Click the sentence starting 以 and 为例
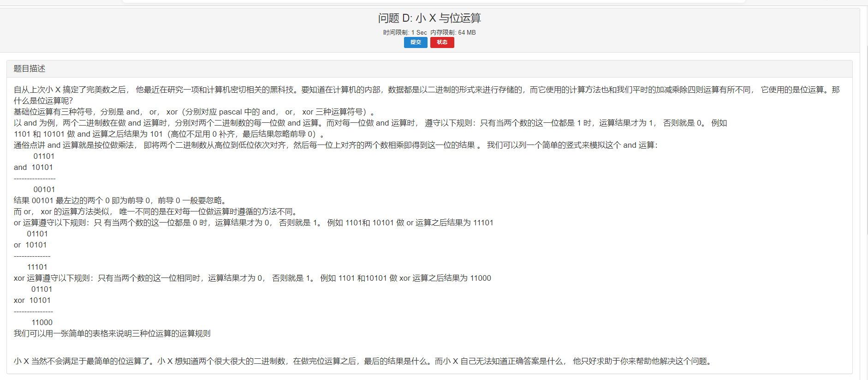 [x=370, y=123]
